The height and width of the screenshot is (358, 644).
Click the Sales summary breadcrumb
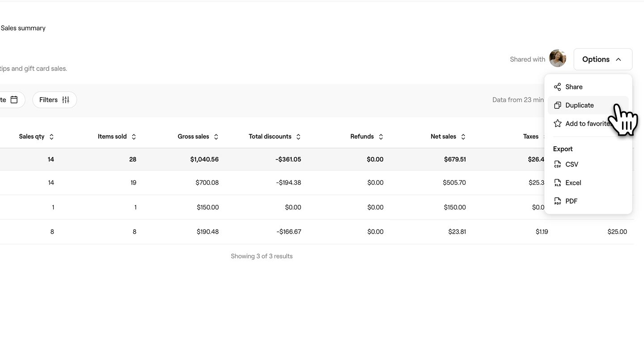(23, 28)
